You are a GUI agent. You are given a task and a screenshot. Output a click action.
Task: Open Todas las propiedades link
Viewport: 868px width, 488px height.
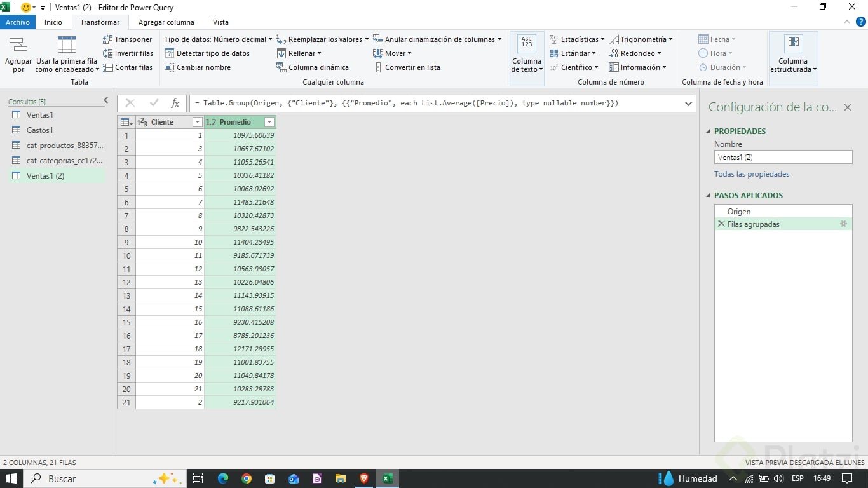(752, 174)
